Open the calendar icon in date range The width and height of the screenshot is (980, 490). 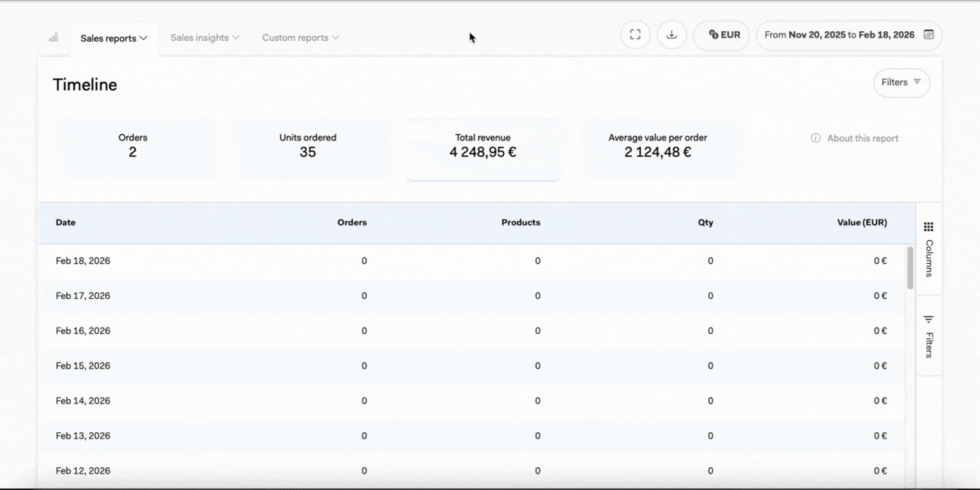(929, 35)
